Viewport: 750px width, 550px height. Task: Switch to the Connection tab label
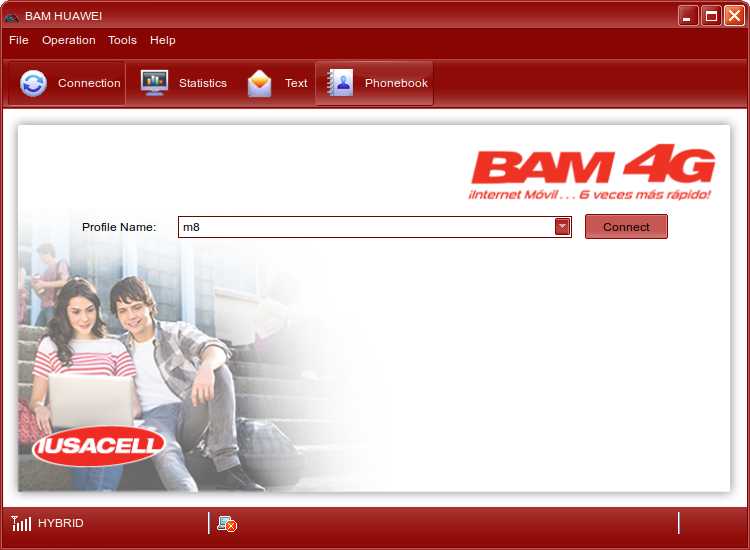[x=89, y=83]
